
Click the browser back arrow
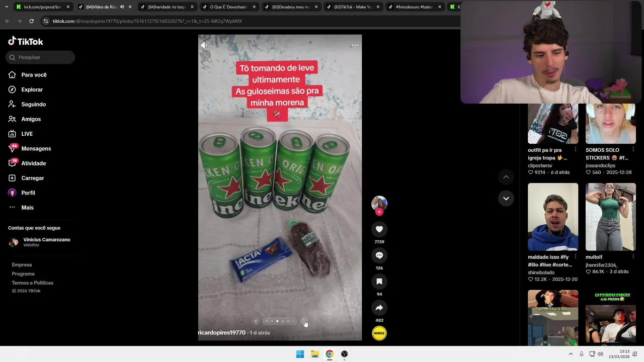[7, 21]
